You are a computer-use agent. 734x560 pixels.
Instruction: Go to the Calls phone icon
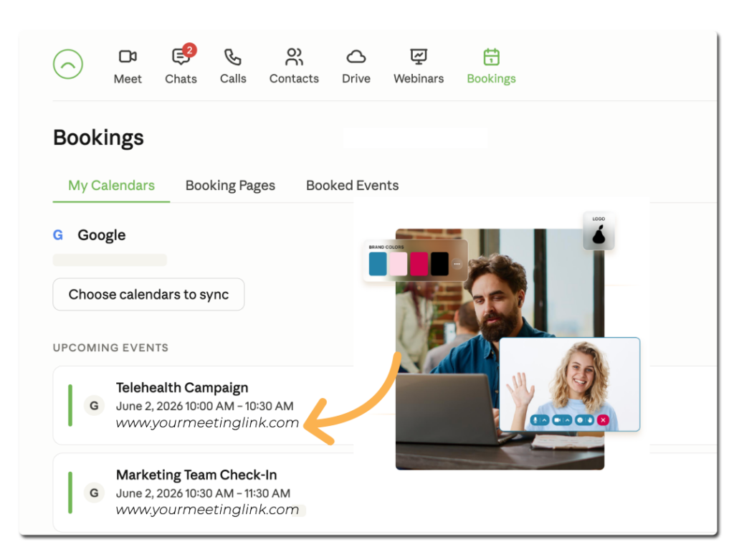click(233, 57)
